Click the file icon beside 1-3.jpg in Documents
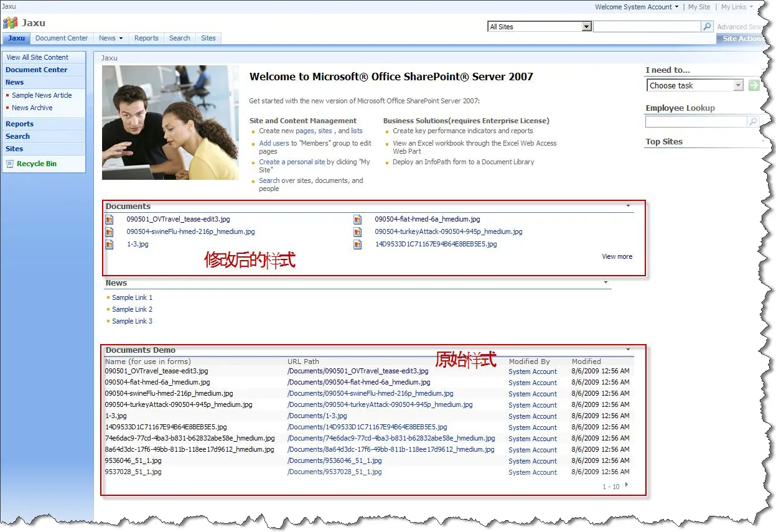Screen dimensions: 776x532 coord(110,244)
